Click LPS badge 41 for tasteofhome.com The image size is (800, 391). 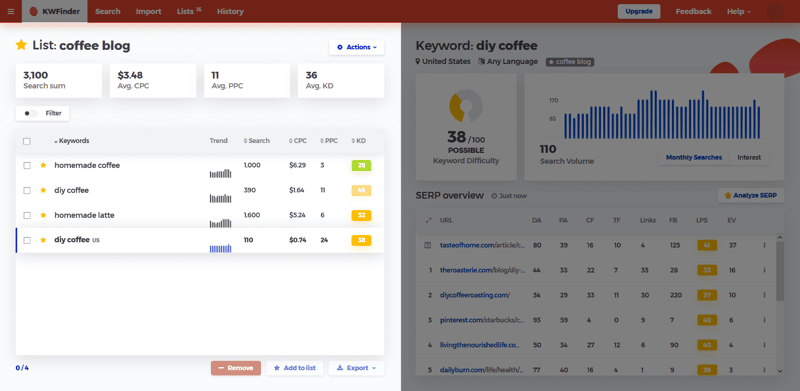707,245
